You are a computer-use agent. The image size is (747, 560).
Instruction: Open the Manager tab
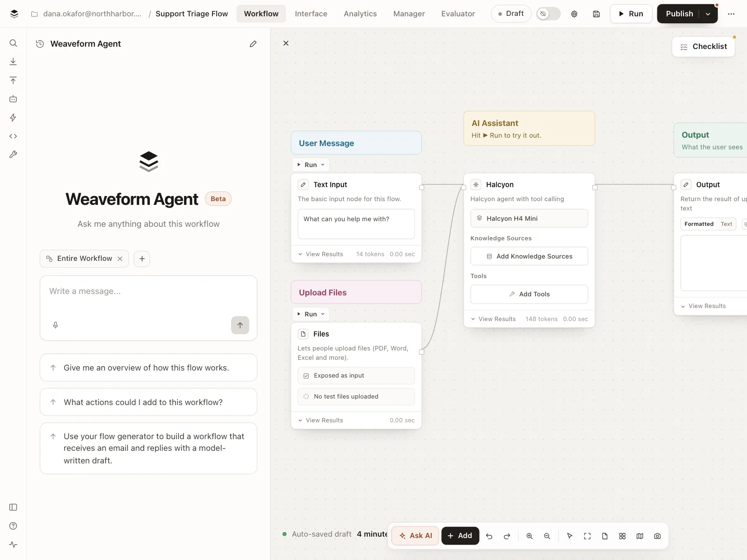click(409, 14)
